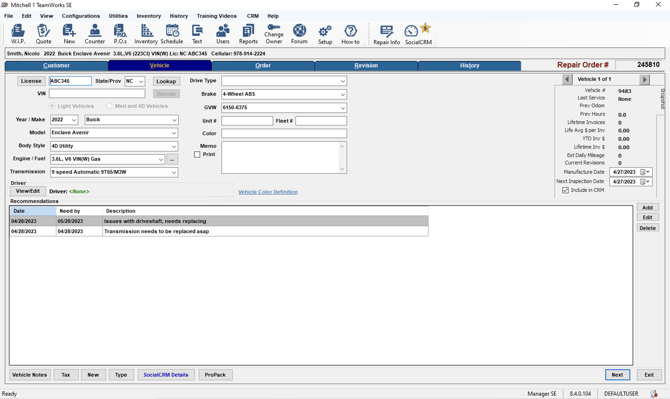Click the ProPack button
The image size is (670, 399).
215,375
